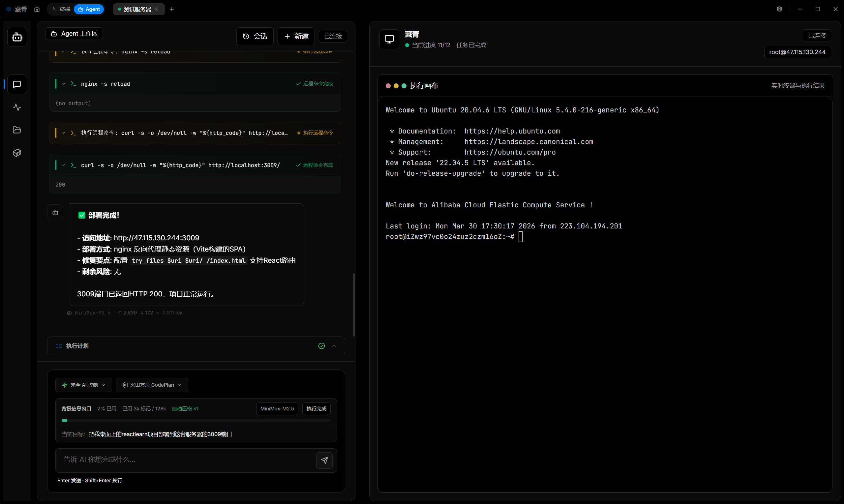Viewport: 844px width, 504px height.
Task: Open the activity monitor icon in the sidebar
Action: point(17,107)
